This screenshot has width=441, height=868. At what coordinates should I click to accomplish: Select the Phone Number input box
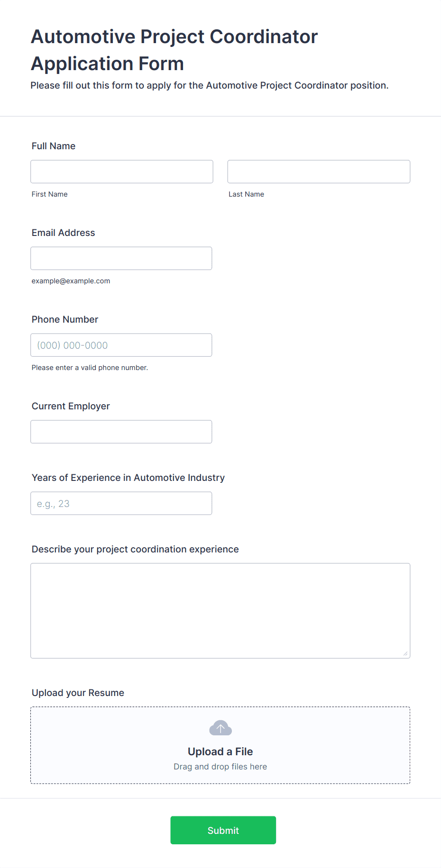[121, 345]
